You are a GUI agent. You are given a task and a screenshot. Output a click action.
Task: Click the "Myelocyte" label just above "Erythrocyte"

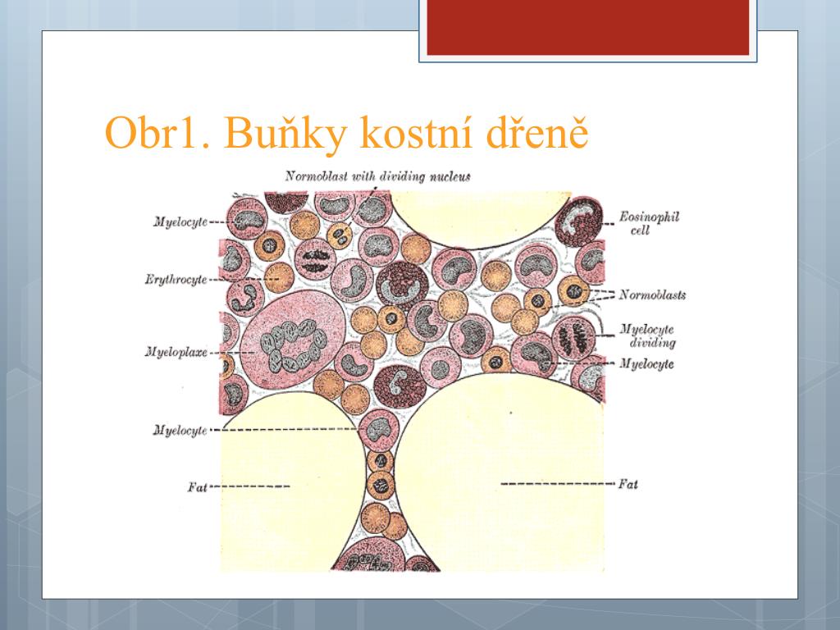click(x=180, y=221)
